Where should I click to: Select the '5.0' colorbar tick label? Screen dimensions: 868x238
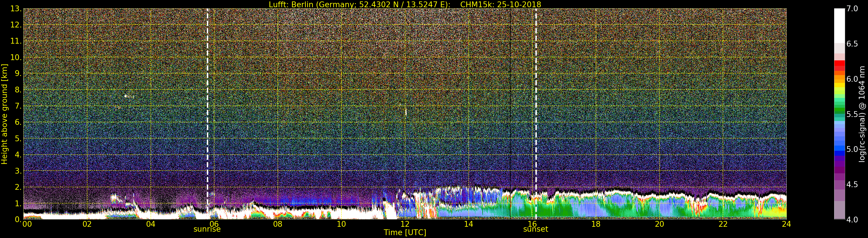point(852,149)
